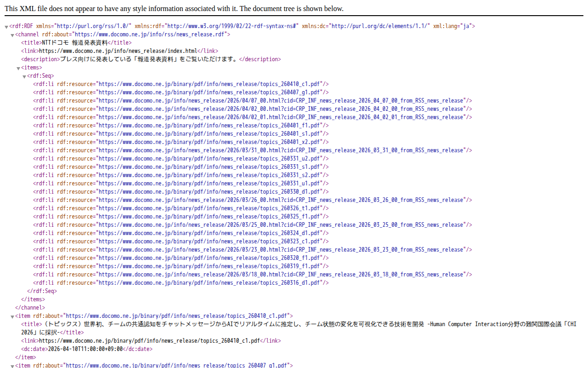Click the rdf:li row topics_260324_d1.pdf

coord(181,233)
